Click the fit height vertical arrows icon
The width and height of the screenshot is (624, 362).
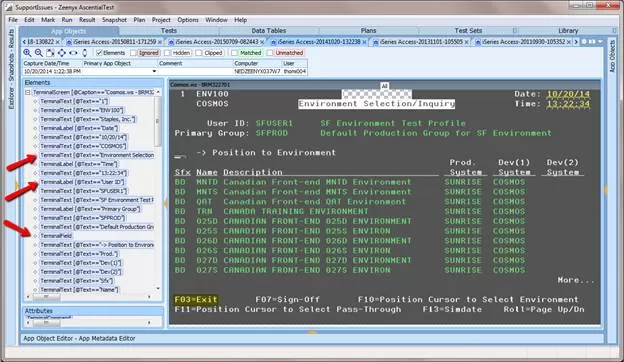tap(85, 53)
